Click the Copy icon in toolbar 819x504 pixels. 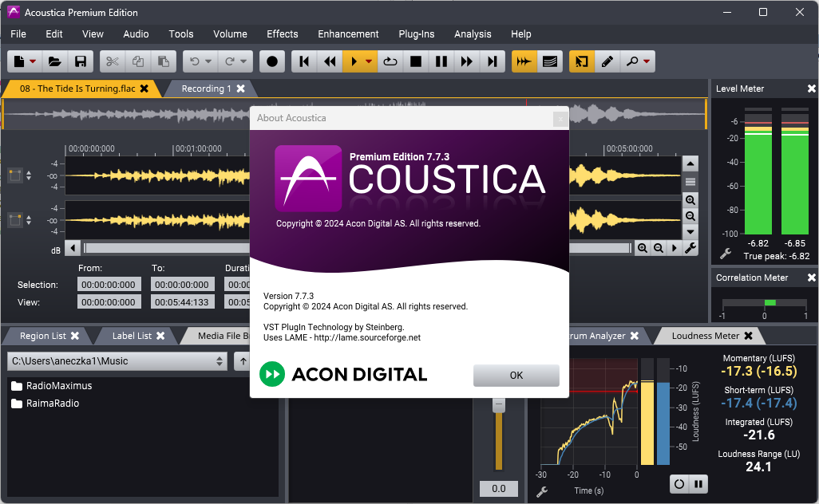tap(138, 61)
